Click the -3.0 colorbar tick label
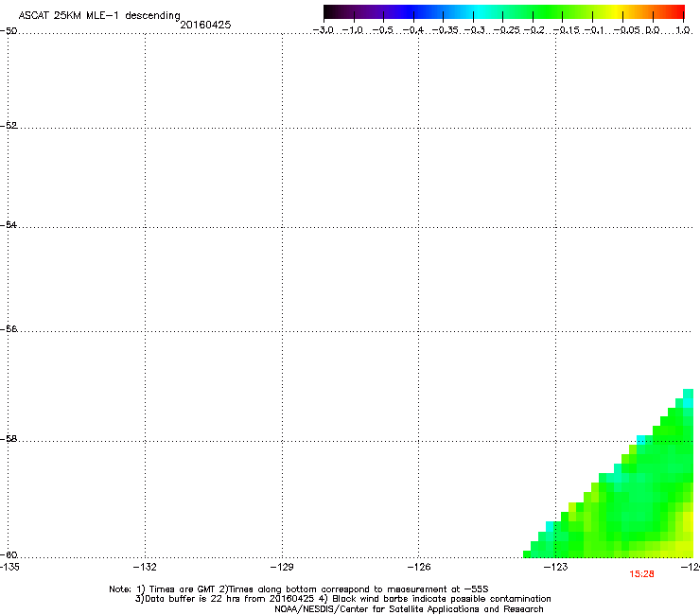700x615 pixels. (x=324, y=30)
